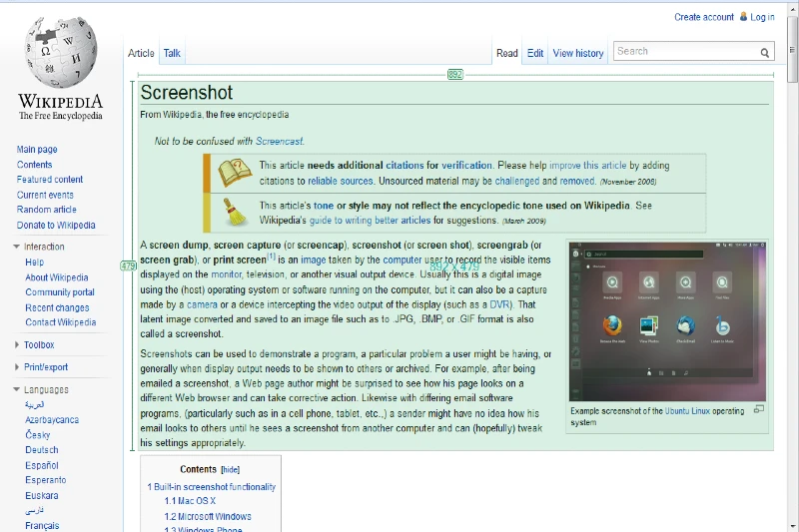
Task: Open the Random article sidebar link
Action: tap(47, 210)
